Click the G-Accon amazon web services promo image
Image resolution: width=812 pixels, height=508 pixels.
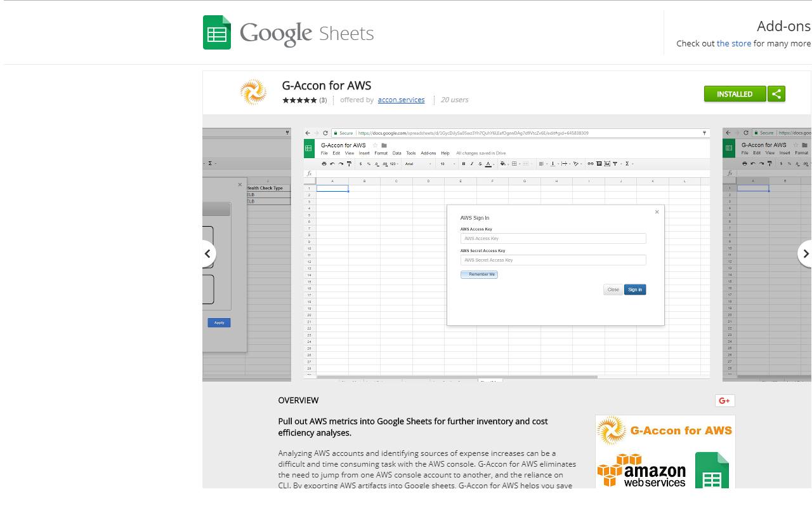pyautogui.click(x=665, y=451)
